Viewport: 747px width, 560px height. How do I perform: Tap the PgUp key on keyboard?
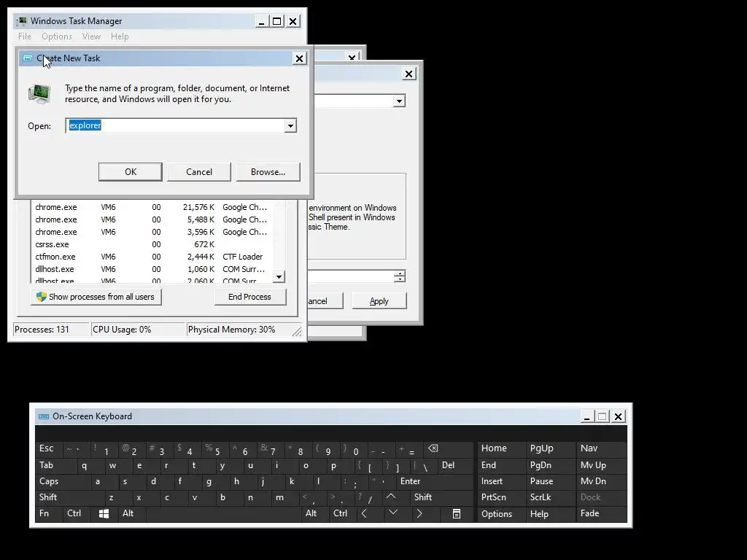[x=550, y=448]
